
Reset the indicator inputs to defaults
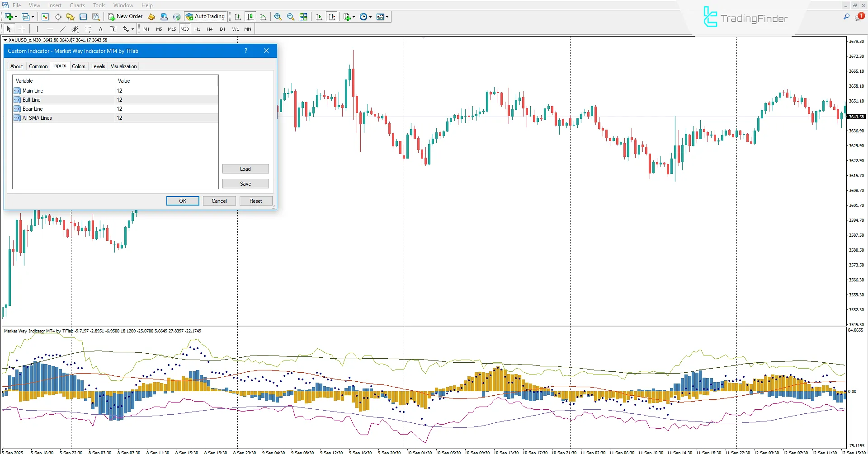[x=256, y=201]
